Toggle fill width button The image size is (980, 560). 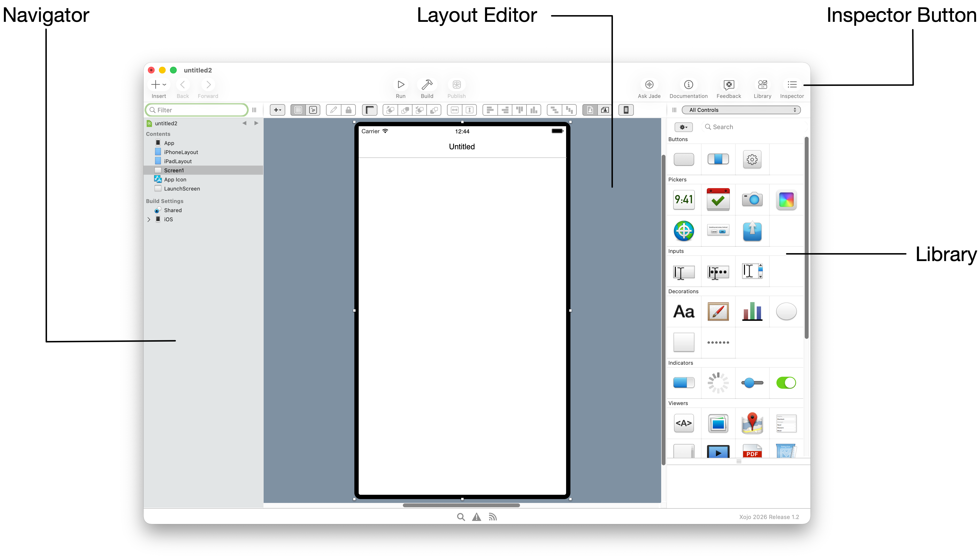[x=454, y=110]
